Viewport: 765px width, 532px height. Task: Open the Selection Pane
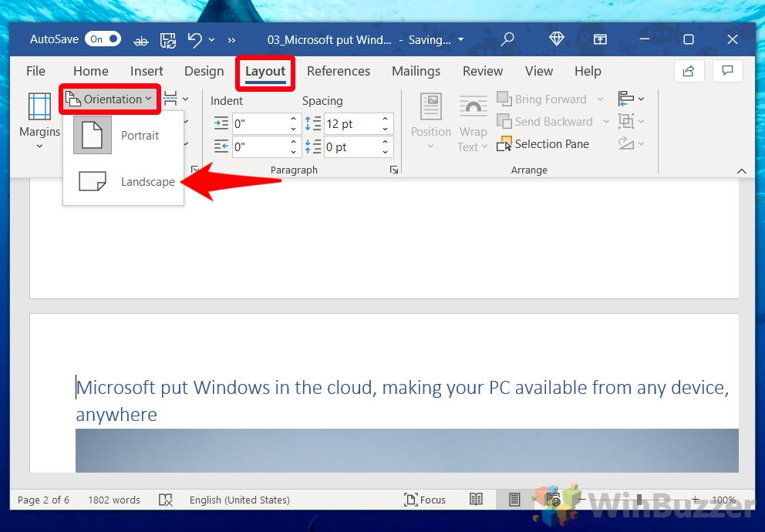(543, 144)
